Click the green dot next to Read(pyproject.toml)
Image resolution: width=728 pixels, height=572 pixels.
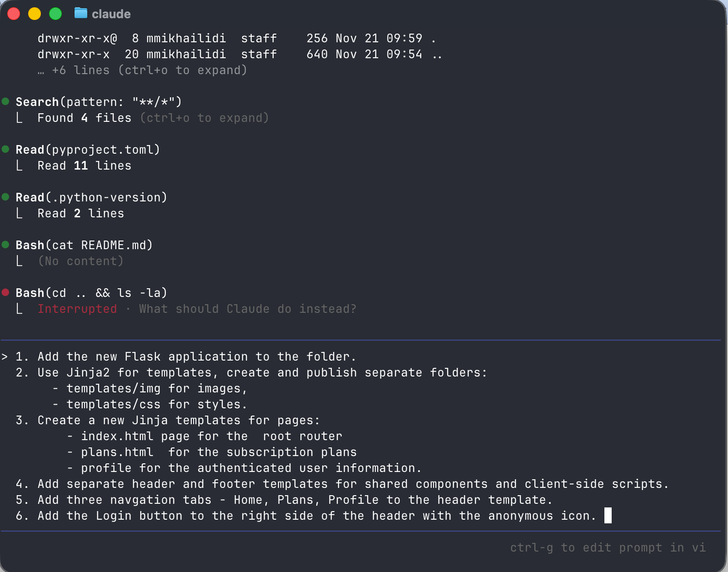pos(5,149)
